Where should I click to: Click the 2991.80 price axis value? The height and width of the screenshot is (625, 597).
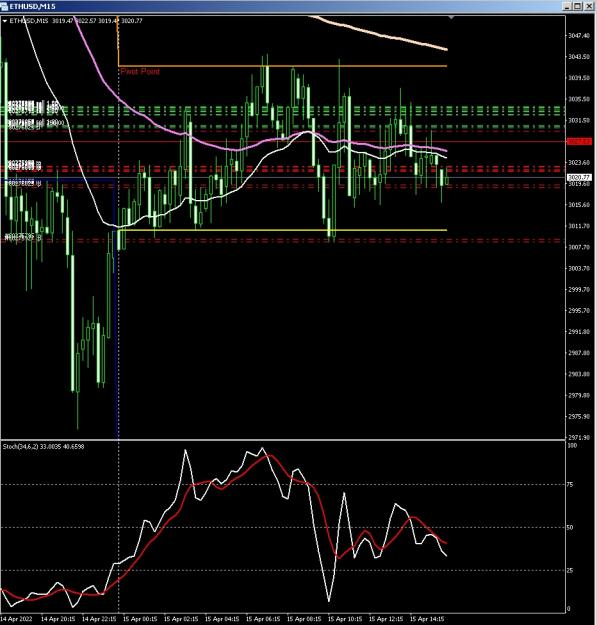pyautogui.click(x=579, y=332)
